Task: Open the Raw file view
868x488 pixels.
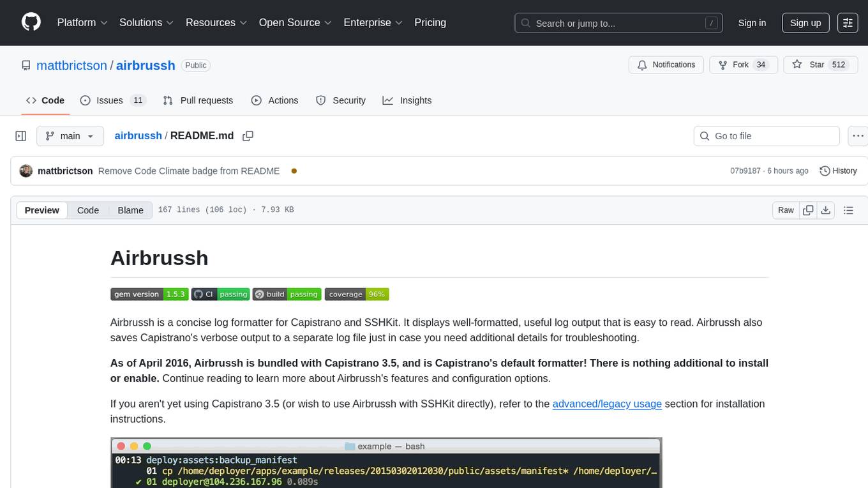Action: 786,210
